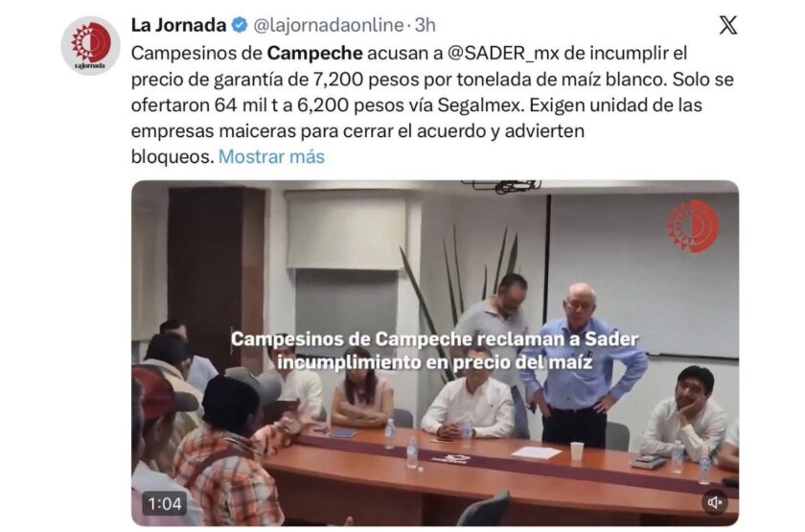Click the video caption about Sader incumplimiento
This screenshot has width=805, height=532.
434,351
